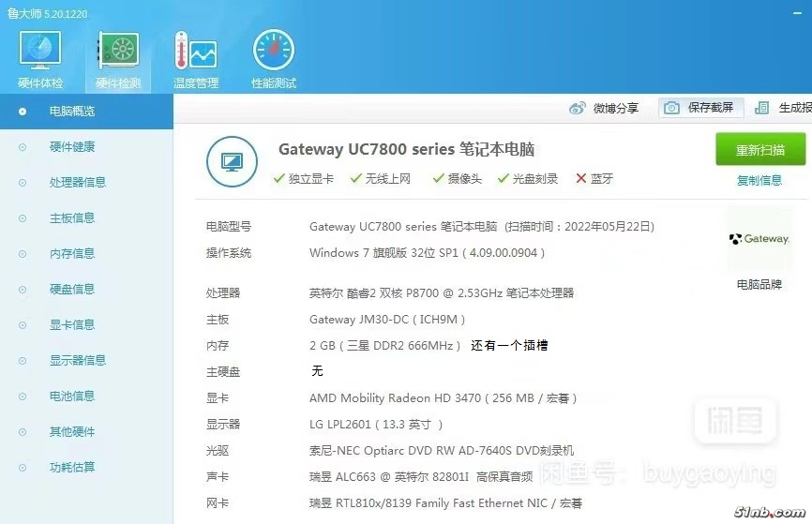Screen dimensions: 812x524
Task: Click the 生成报告 report icon
Action: [762, 109]
